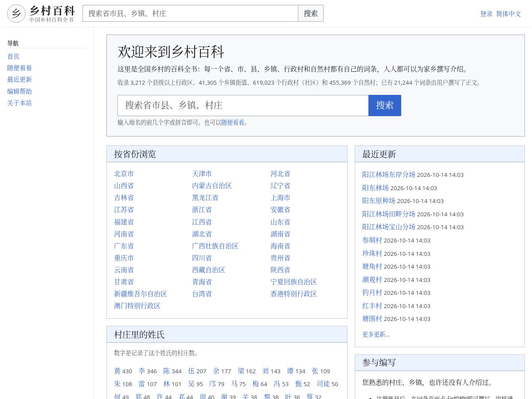Open 阳东林场 recent update entry
The width and height of the screenshot is (532, 399).
(376, 188)
